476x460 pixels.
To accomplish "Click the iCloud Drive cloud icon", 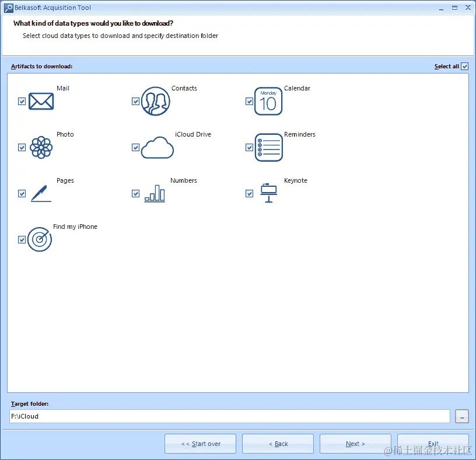I will point(157,147).
